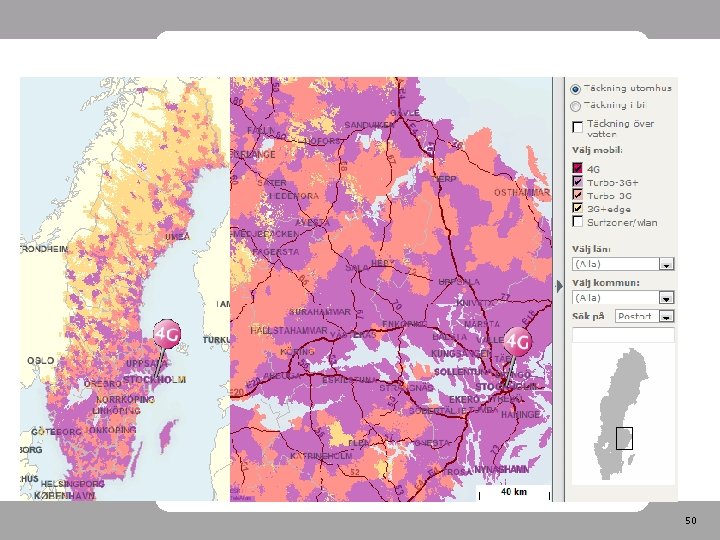Click the 4G pin on the detailed Stockholm map

click(x=518, y=342)
